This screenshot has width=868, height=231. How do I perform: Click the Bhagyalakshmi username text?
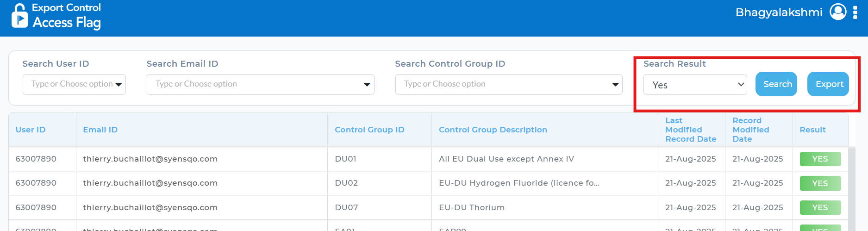779,12
